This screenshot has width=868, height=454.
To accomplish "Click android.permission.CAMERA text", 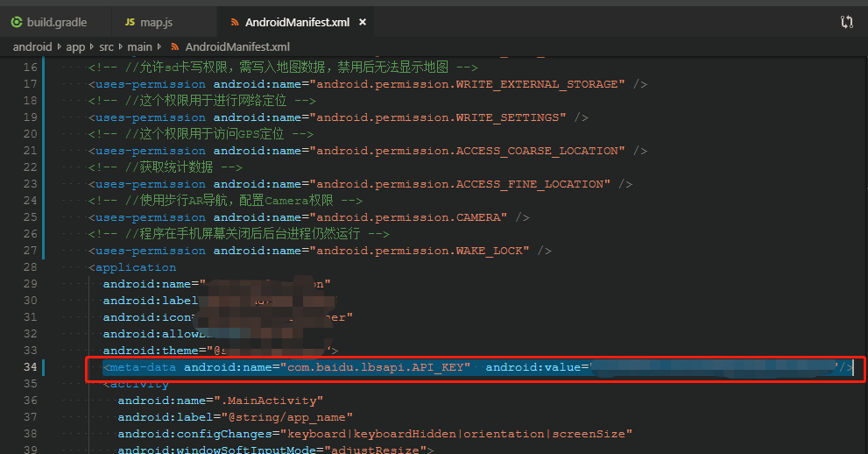I will click(x=408, y=217).
